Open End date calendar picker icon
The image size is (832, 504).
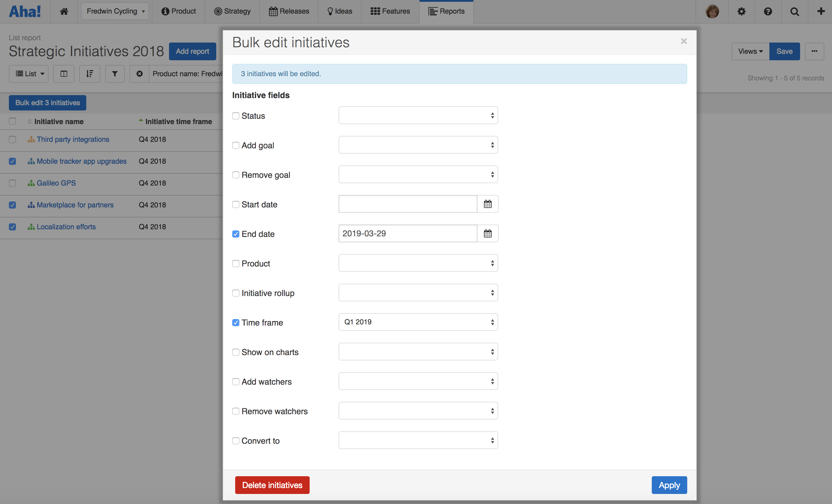click(x=487, y=233)
